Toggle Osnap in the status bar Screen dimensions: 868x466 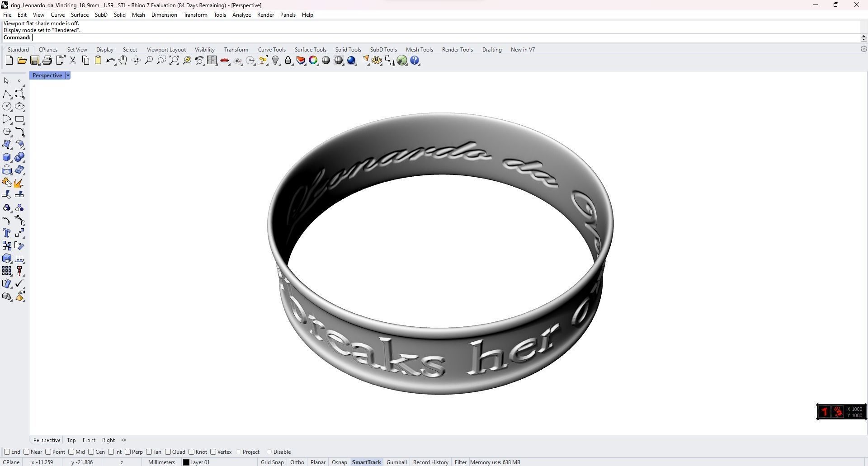(339, 462)
